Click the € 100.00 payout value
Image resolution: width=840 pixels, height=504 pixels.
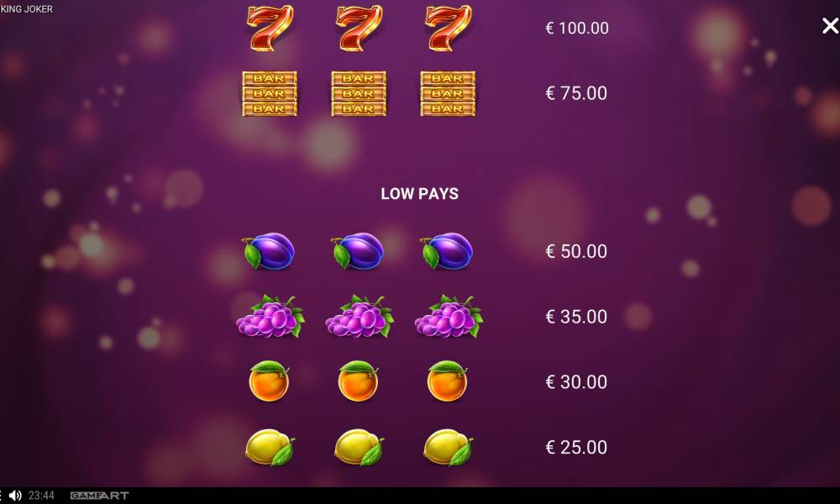click(x=577, y=28)
